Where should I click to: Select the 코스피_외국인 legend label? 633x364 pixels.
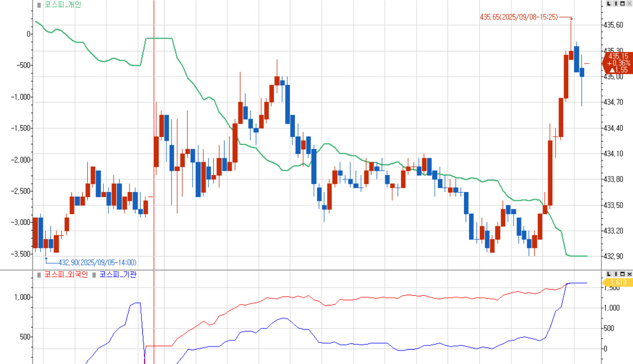(66, 275)
